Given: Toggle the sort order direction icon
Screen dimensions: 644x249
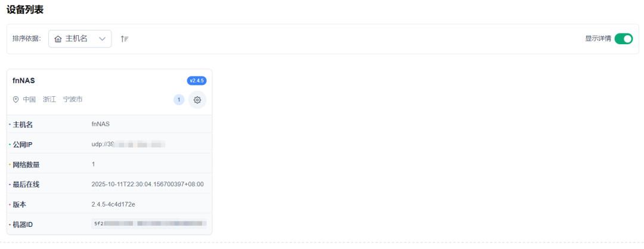Looking at the screenshot, I should 125,39.
